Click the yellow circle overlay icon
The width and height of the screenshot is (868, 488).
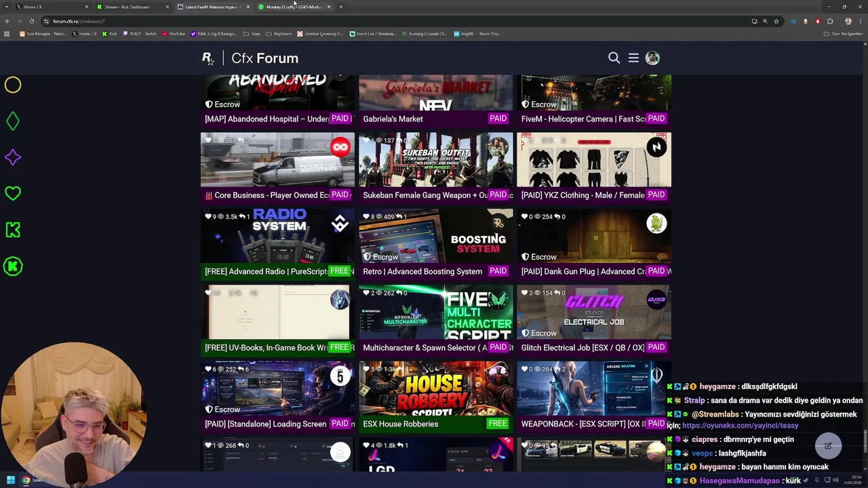click(x=13, y=85)
